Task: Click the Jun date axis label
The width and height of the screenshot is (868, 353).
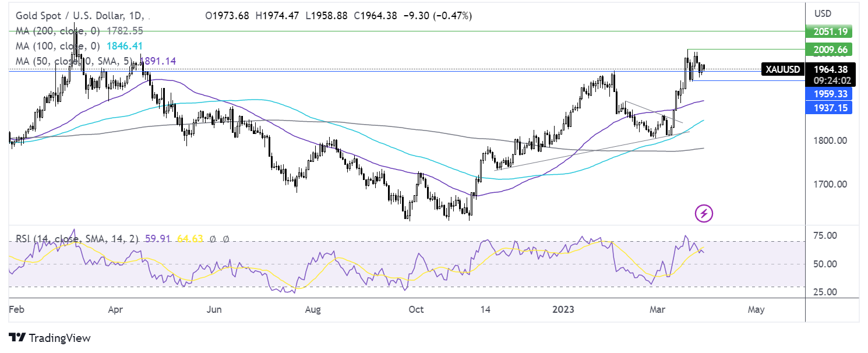Action: [x=214, y=309]
